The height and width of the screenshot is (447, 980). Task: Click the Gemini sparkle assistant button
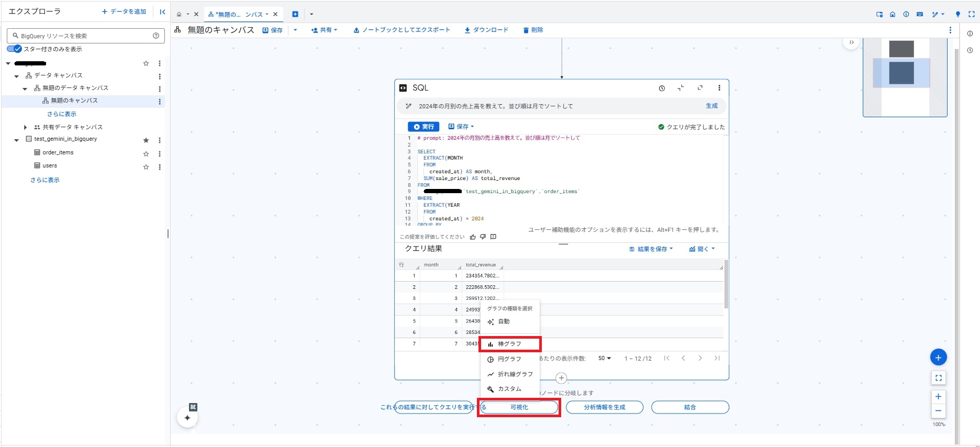tap(187, 418)
